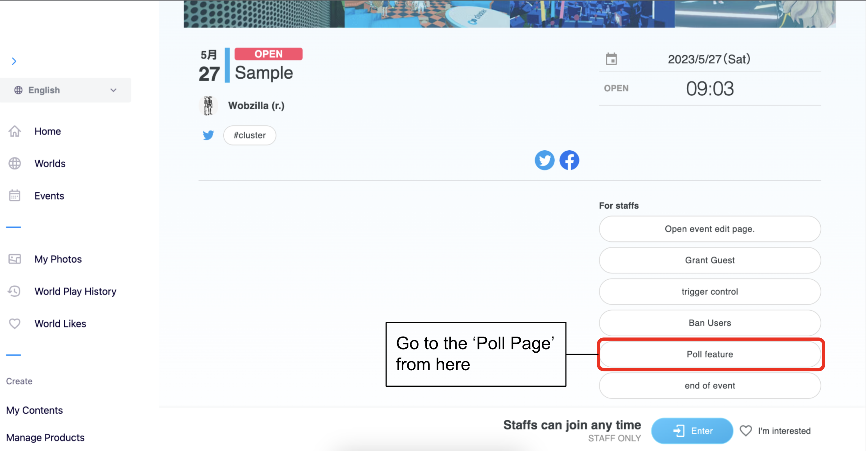Click the World Play History clock icon
The width and height of the screenshot is (868, 451).
[x=15, y=291]
